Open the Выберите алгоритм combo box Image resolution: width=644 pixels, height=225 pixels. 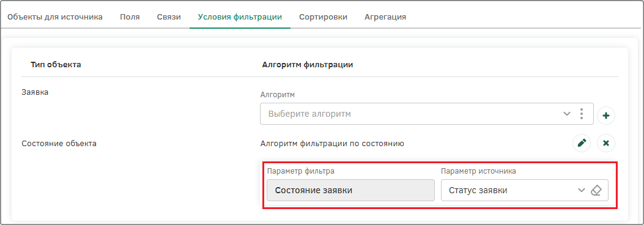point(426,114)
